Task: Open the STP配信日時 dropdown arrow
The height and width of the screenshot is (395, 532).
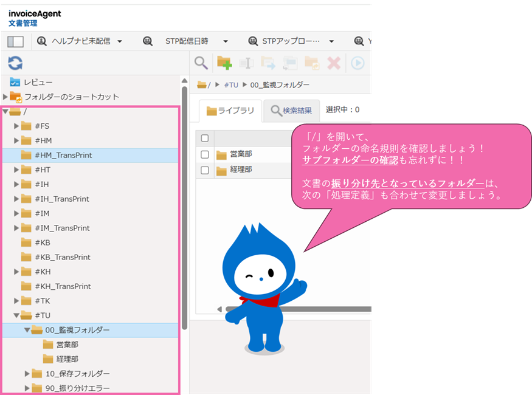Action: [x=226, y=41]
